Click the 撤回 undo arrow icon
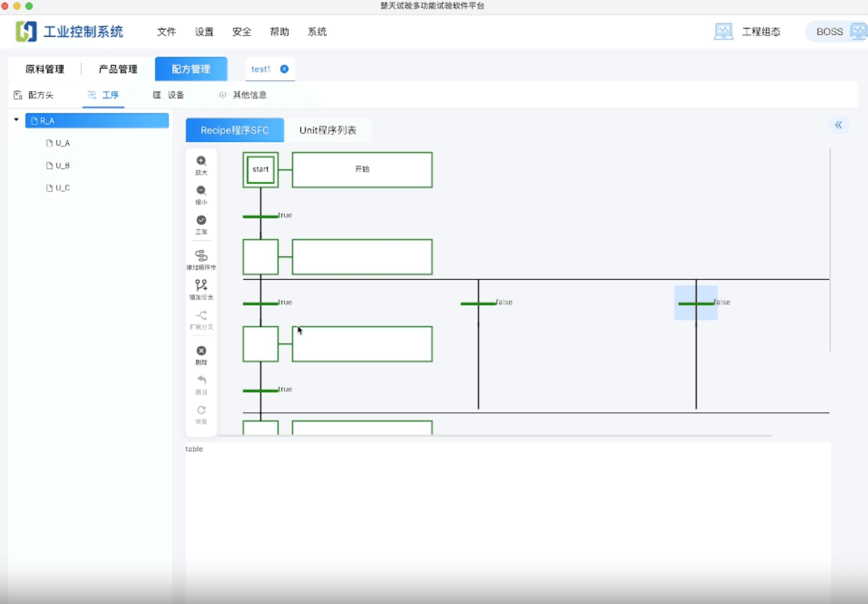 [201, 380]
